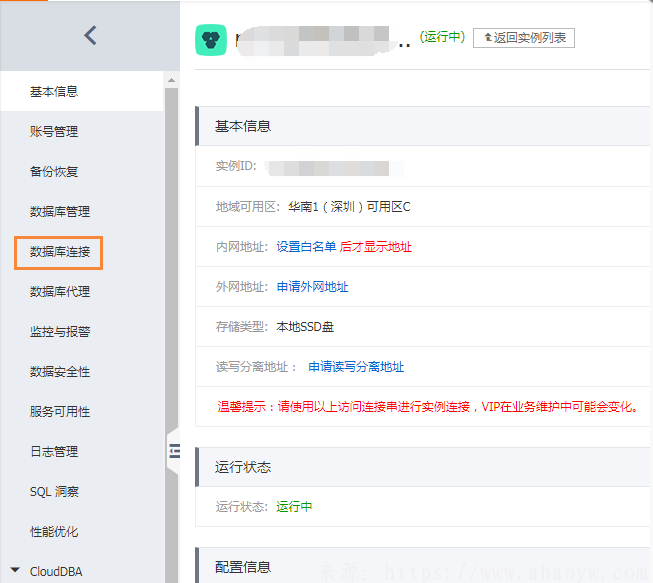The width and height of the screenshot is (653, 583).
Task: Select 数据库代理 menu item
Action: [60, 292]
